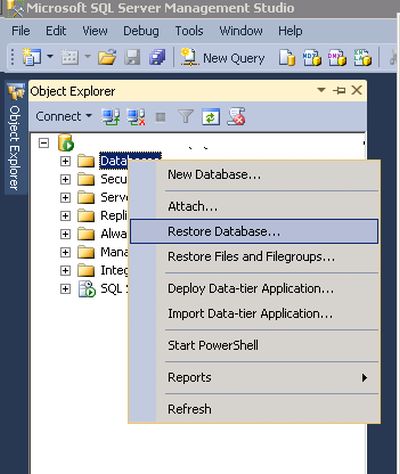The image size is (400, 474).
Task: Click the New Query button
Action: tap(222, 58)
